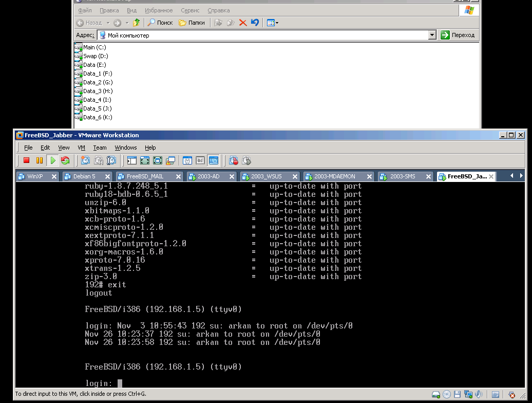Click the Undo arrow in Explorer toolbar
Image resolution: width=532 pixels, height=403 pixels.
255,23
